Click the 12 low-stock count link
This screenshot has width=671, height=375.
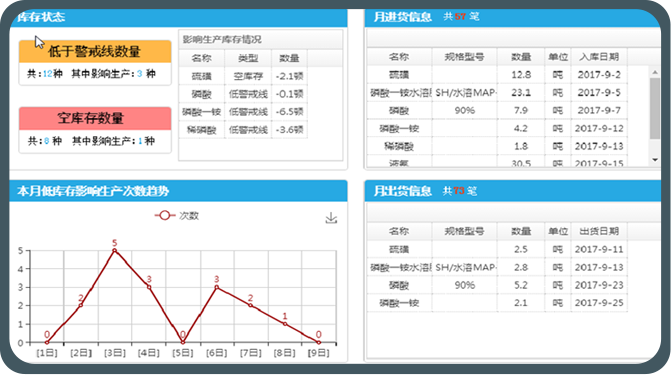tap(47, 74)
